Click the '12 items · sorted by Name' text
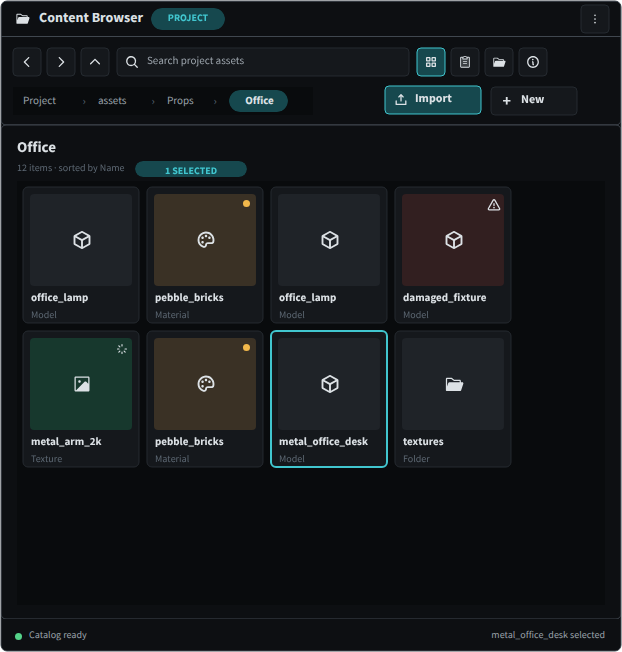The height and width of the screenshot is (652, 622). coord(71,168)
